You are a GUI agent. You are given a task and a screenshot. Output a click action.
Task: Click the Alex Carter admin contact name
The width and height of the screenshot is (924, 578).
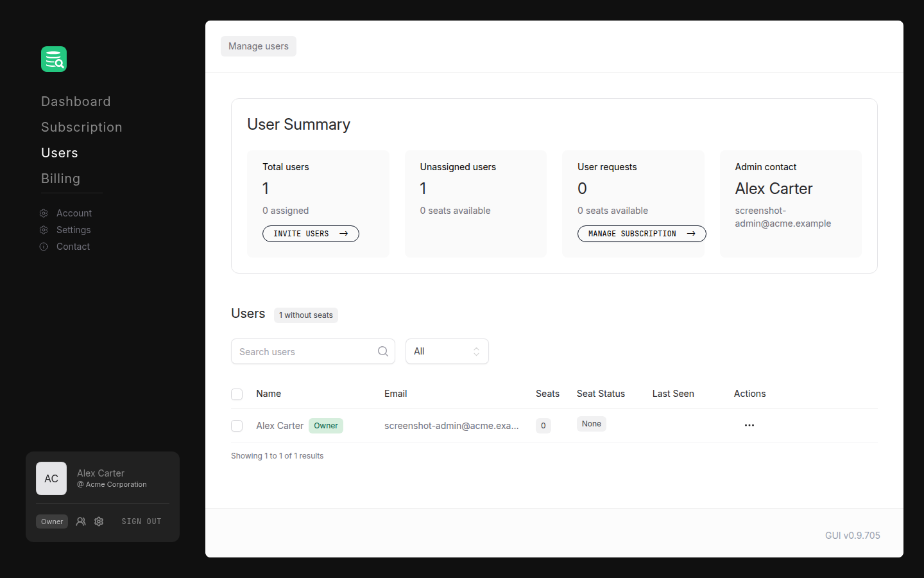(x=774, y=189)
